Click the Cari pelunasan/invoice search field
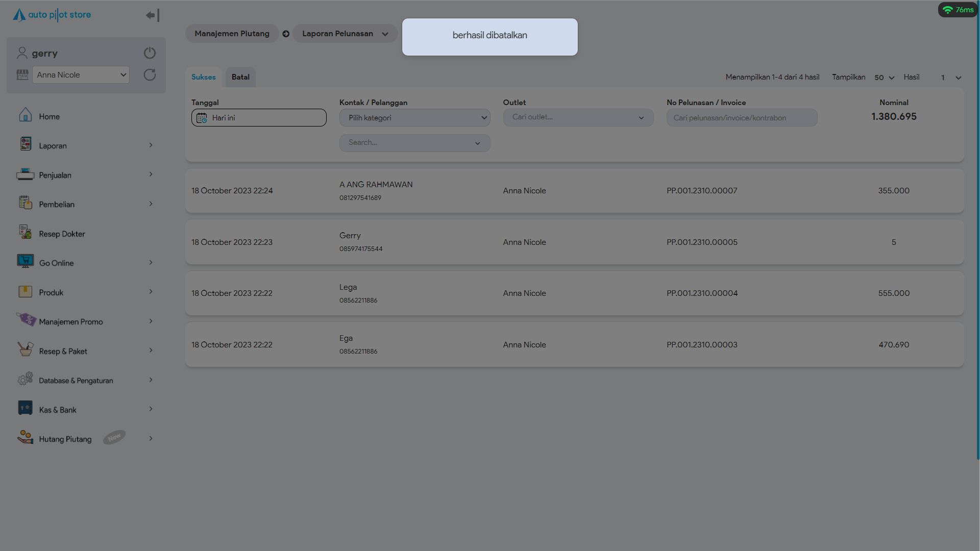The height and width of the screenshot is (551, 980). 742,118
